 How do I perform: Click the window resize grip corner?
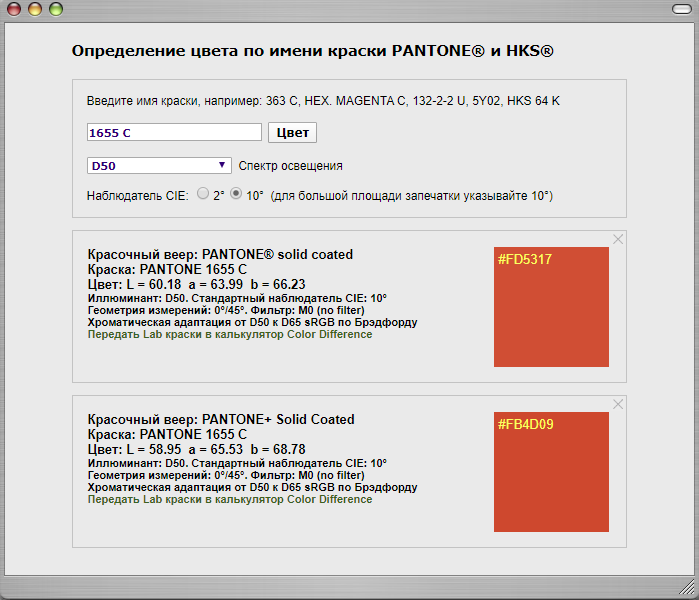tap(687, 588)
